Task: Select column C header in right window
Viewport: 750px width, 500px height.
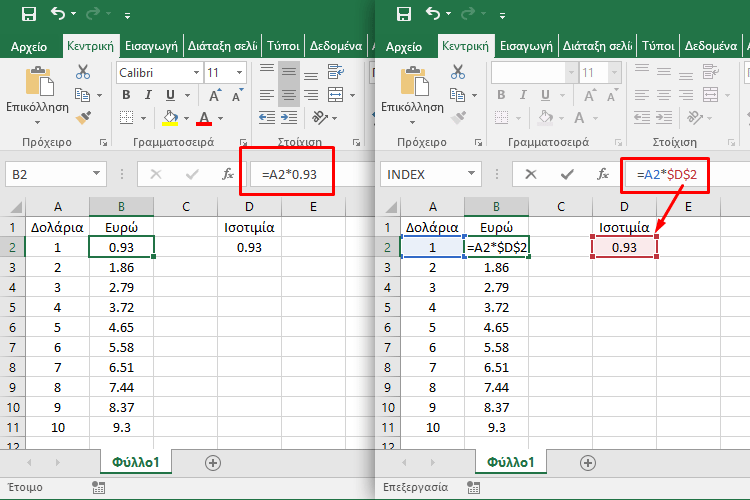Action: pos(561,207)
